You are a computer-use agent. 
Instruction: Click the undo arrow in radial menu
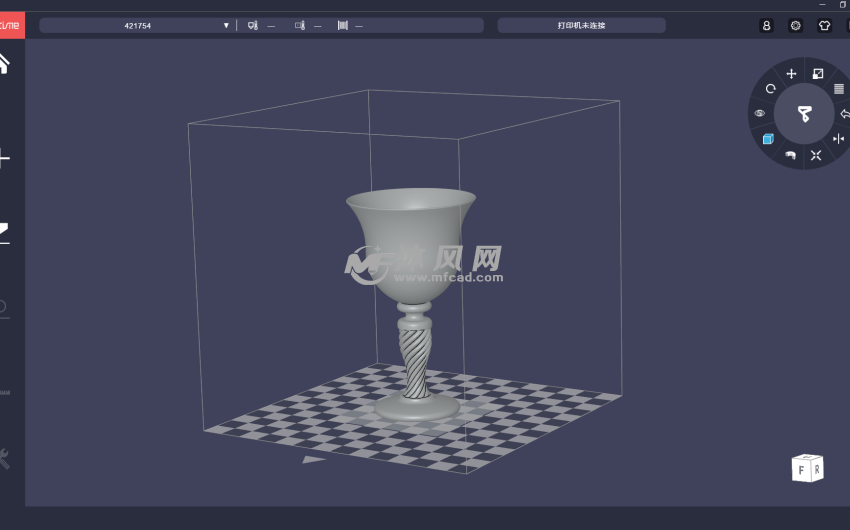coord(844,113)
